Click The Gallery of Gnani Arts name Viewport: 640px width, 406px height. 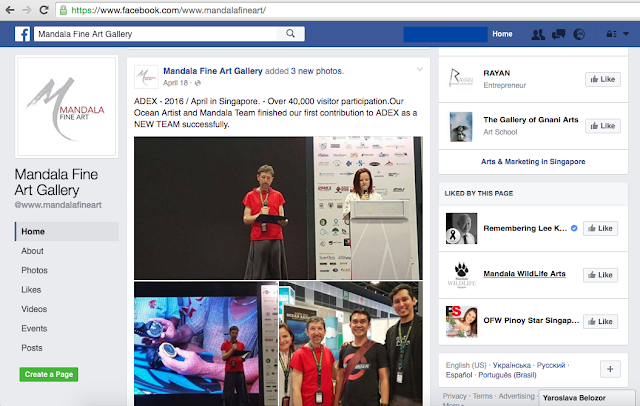click(x=531, y=120)
